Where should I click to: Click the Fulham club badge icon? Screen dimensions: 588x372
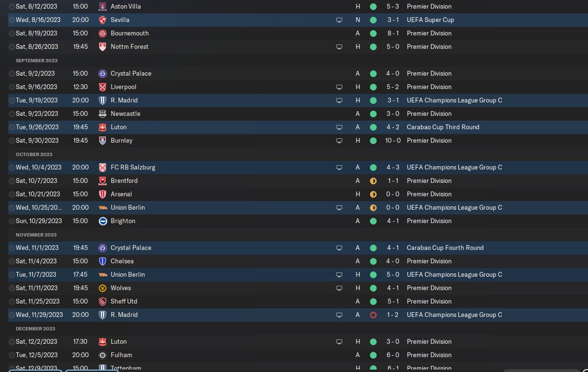pyautogui.click(x=102, y=355)
